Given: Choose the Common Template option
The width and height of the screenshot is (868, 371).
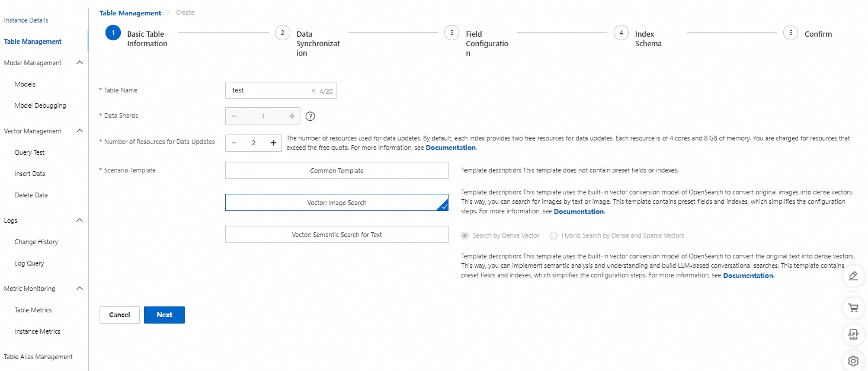Looking at the screenshot, I should point(337,171).
